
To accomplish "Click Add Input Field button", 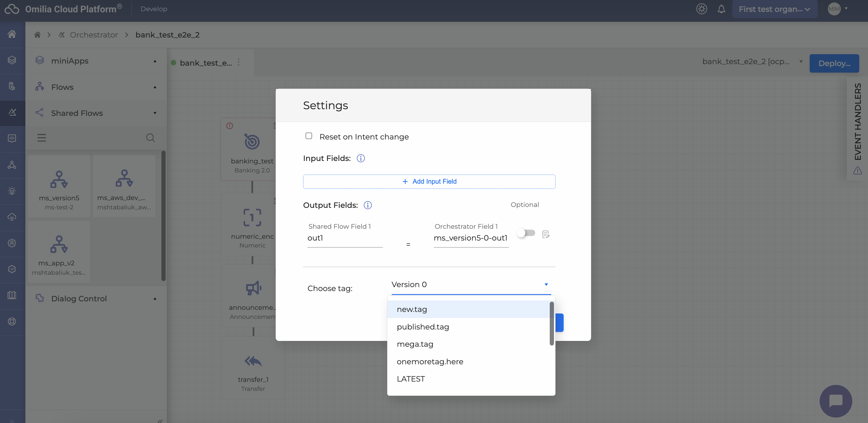I will point(429,182).
